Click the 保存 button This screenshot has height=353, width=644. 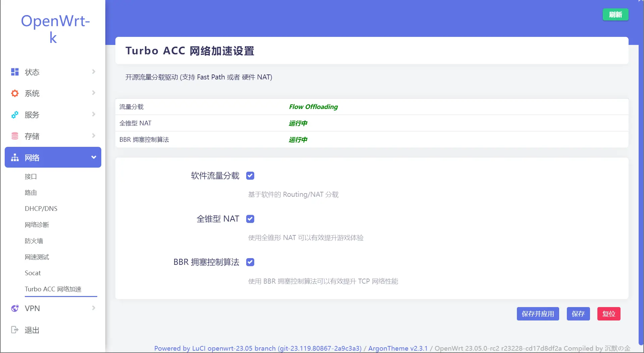pyautogui.click(x=578, y=314)
